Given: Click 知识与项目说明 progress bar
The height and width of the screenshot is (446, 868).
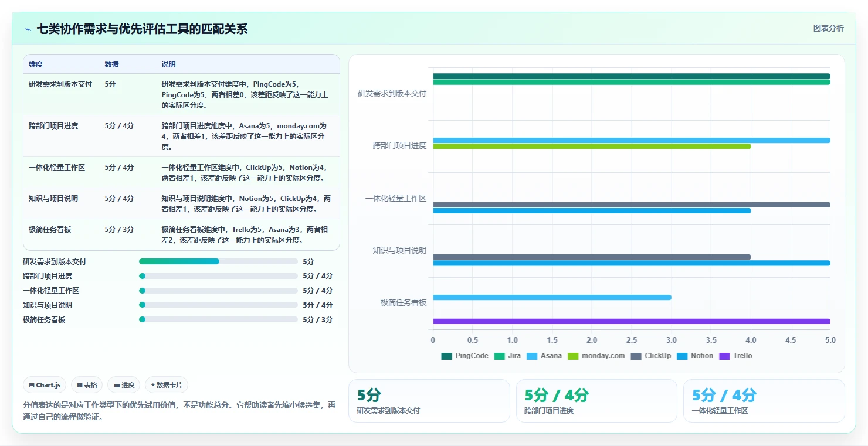Looking at the screenshot, I should (218, 305).
